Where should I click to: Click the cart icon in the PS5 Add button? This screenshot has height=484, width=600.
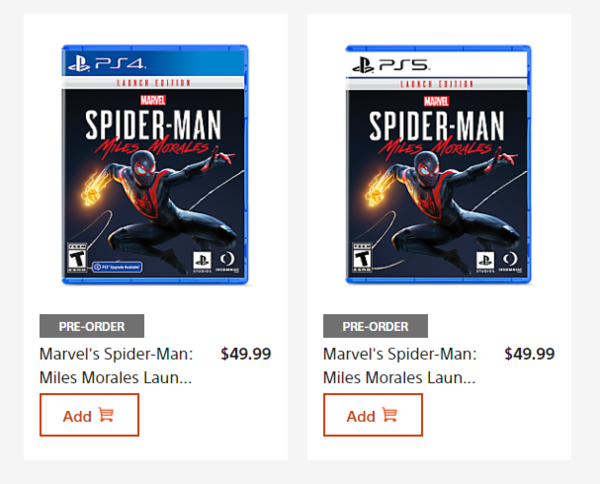pyautogui.click(x=390, y=415)
